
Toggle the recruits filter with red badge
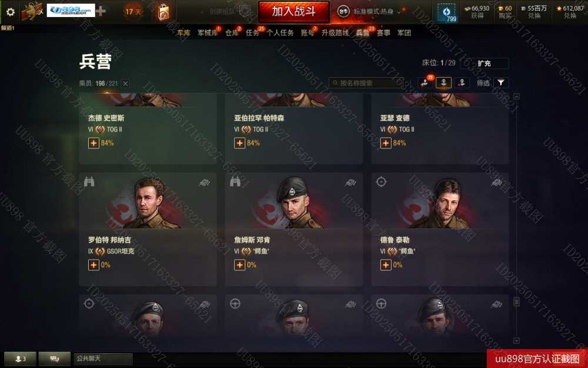425,82
